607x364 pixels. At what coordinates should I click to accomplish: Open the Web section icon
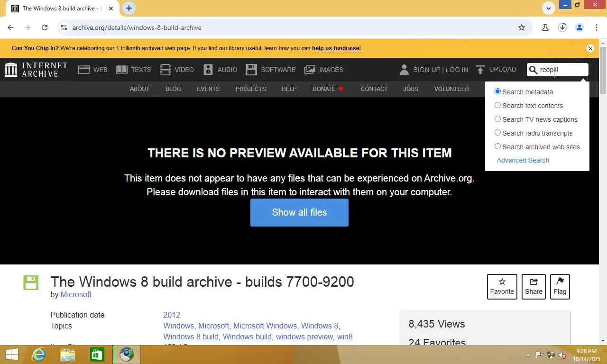click(84, 70)
